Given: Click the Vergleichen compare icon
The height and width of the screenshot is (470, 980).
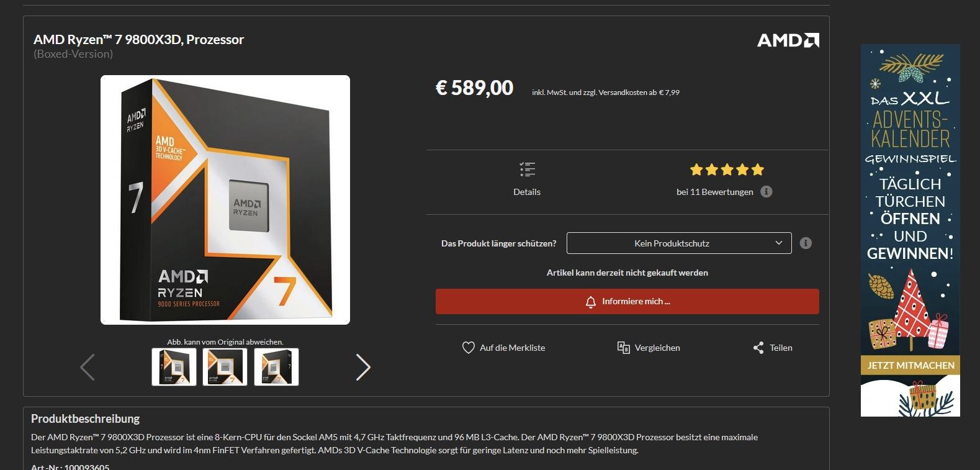Looking at the screenshot, I should [624, 348].
